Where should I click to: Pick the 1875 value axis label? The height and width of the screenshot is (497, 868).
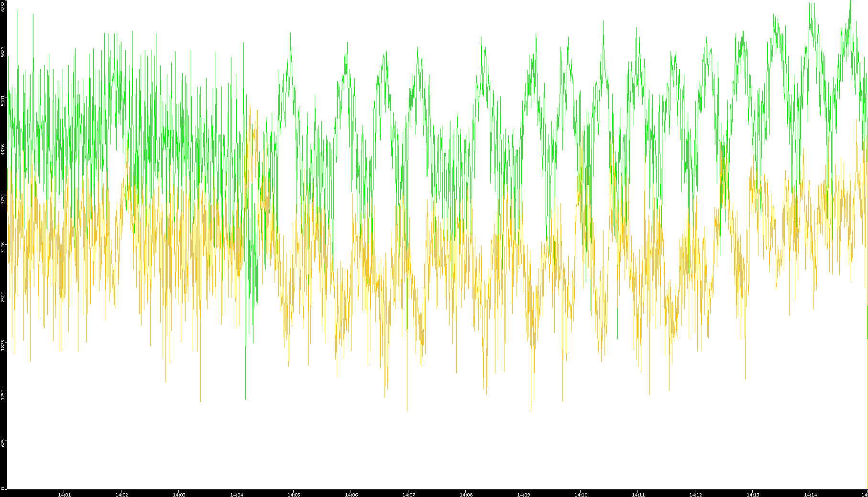point(3,345)
